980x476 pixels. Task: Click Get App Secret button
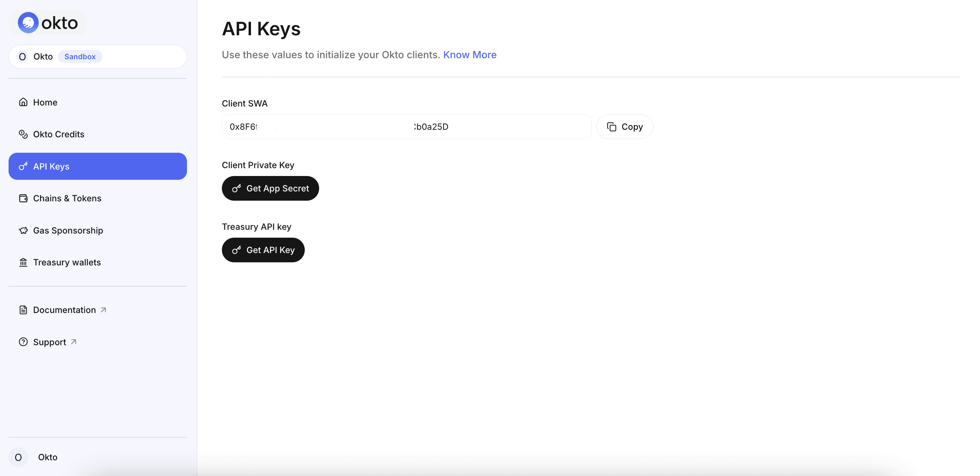(x=270, y=188)
